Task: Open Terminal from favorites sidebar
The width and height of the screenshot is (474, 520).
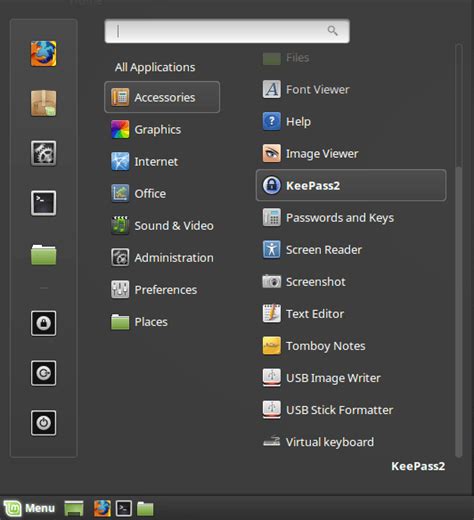Action: pyautogui.click(x=44, y=203)
